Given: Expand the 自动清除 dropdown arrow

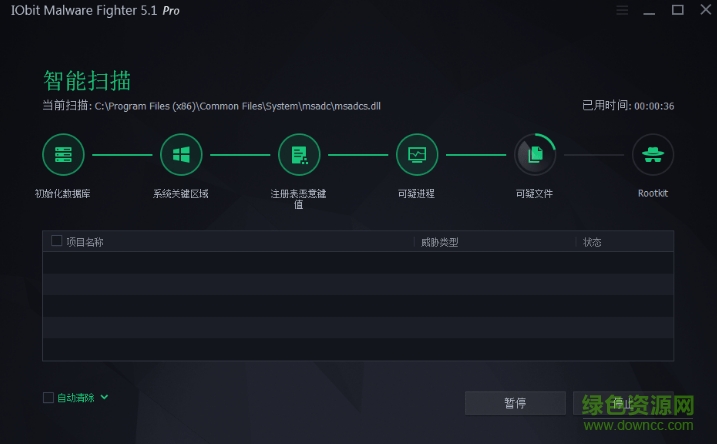Looking at the screenshot, I should click(x=104, y=397).
